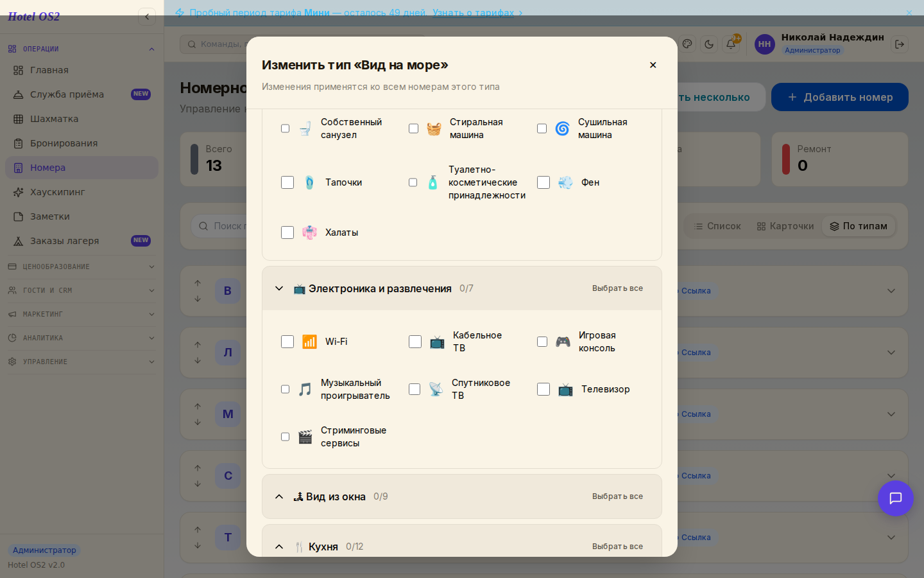
Task: Open Главная in the sidebar
Action: coord(81,70)
